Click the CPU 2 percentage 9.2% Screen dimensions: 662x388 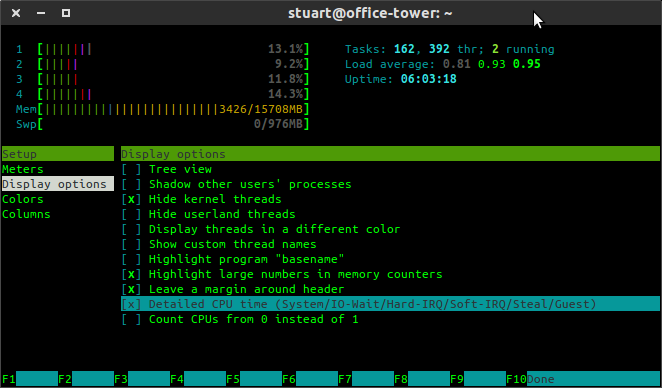pyautogui.click(x=289, y=64)
